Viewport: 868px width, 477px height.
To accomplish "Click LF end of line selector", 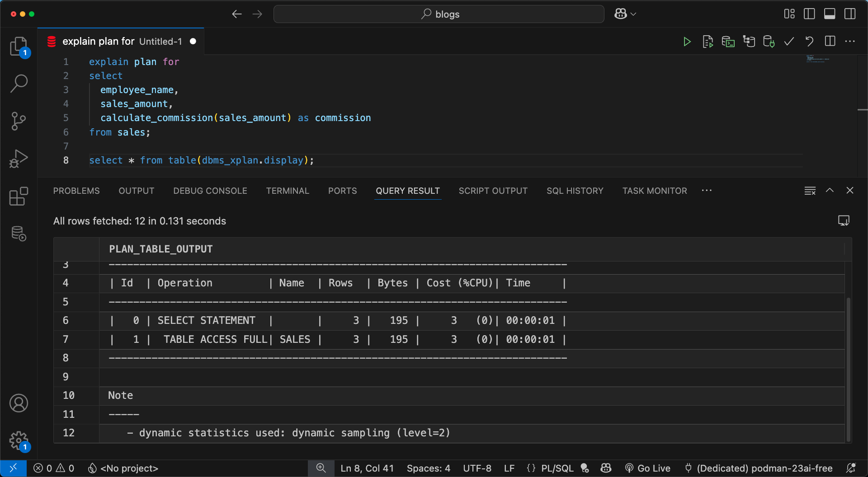I will point(509,468).
